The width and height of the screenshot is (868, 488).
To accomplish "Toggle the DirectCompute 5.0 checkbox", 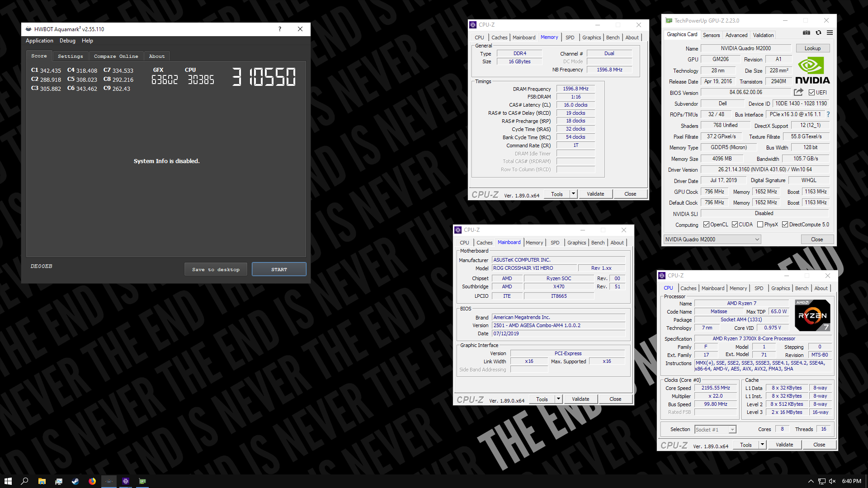I will click(785, 225).
